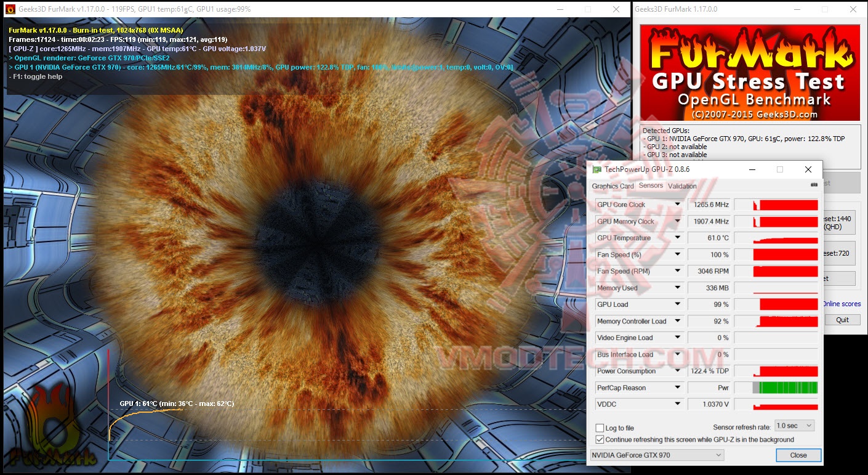
Task: Click the GPU 3: not available line
Action: 675,155
